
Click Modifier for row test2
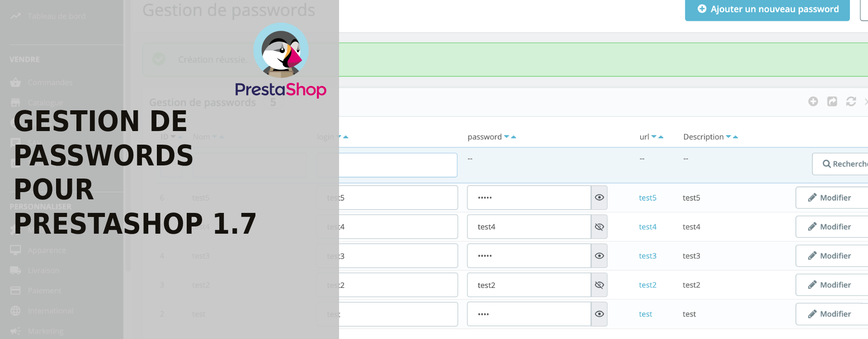click(832, 285)
